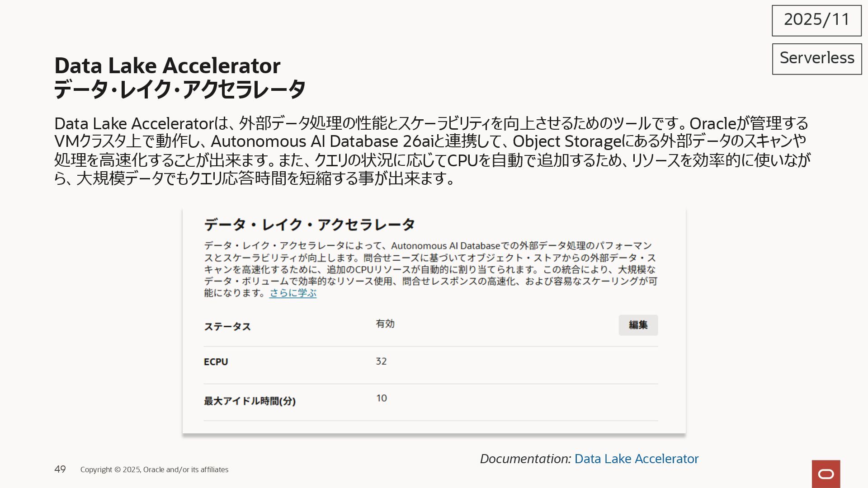Click the Oracle copyright footer text

(154, 469)
